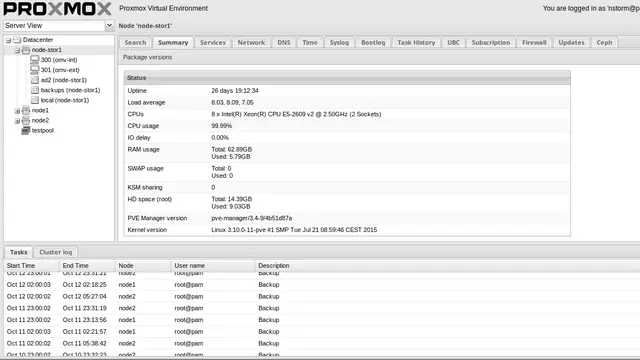
Task: Select node-stor1 in the tree
Action: pyautogui.click(x=47, y=50)
